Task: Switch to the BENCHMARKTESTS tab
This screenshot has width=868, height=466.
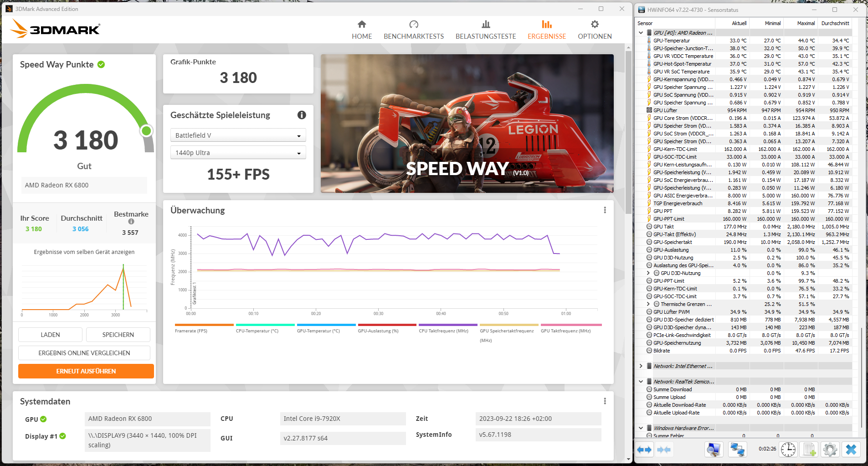Action: point(414,30)
